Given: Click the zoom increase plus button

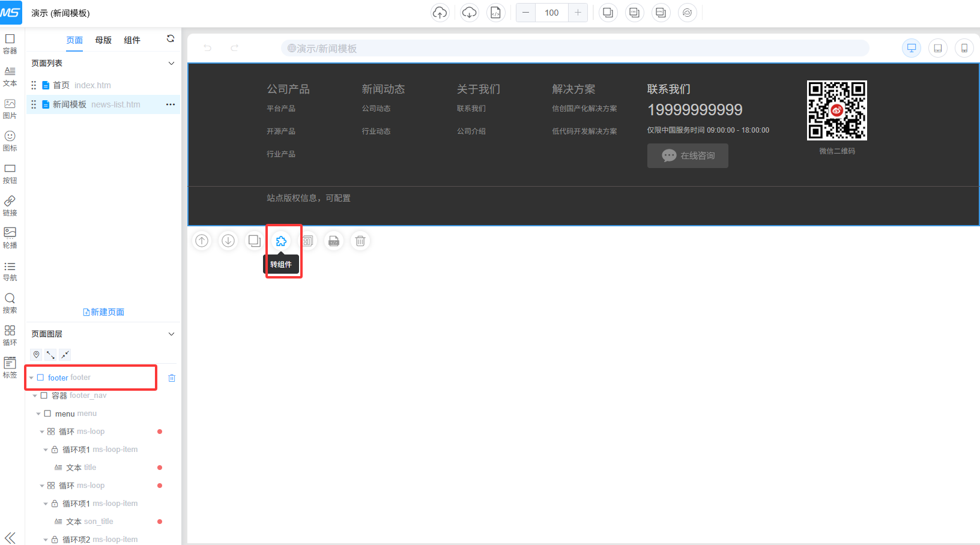Looking at the screenshot, I should click(578, 13).
